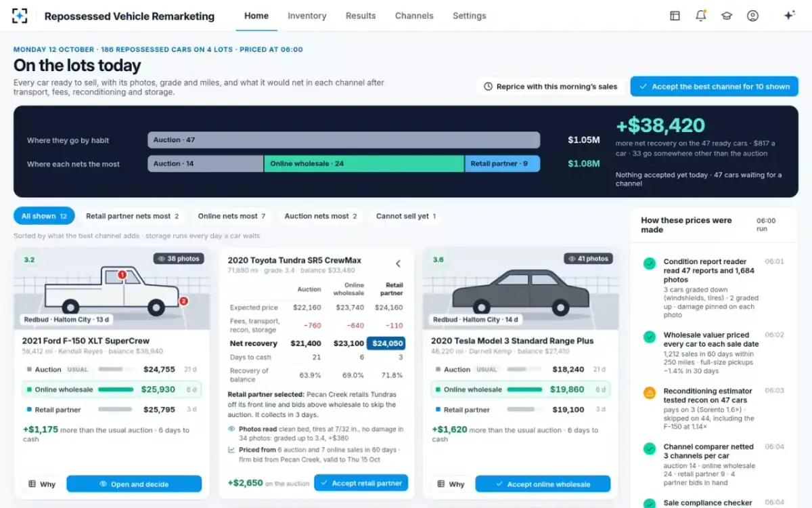Screen dimensions: 812x508
Task: Open the layout panel icon
Action: point(675,16)
